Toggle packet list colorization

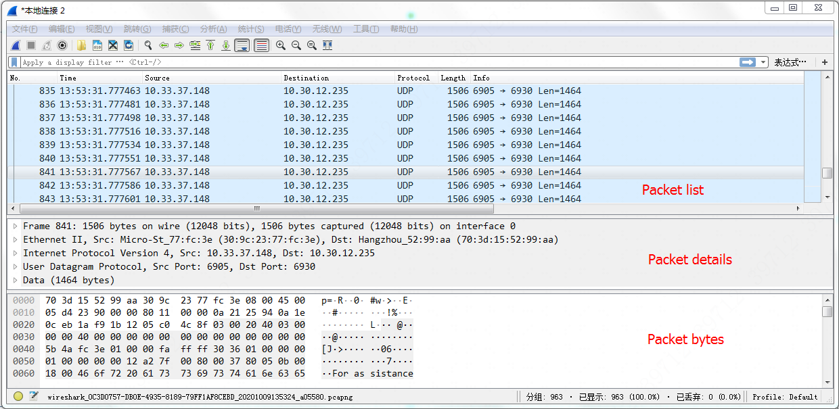[261, 45]
